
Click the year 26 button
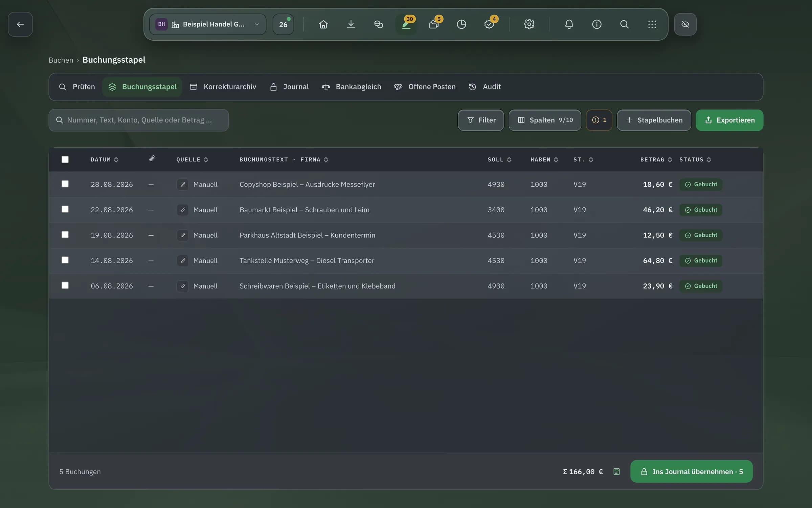283,24
